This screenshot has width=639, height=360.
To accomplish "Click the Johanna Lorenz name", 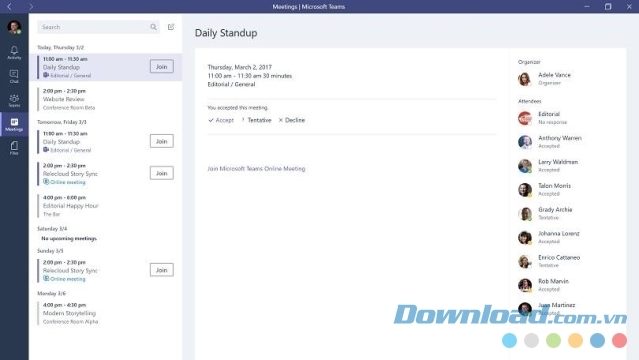I will pos(559,234).
